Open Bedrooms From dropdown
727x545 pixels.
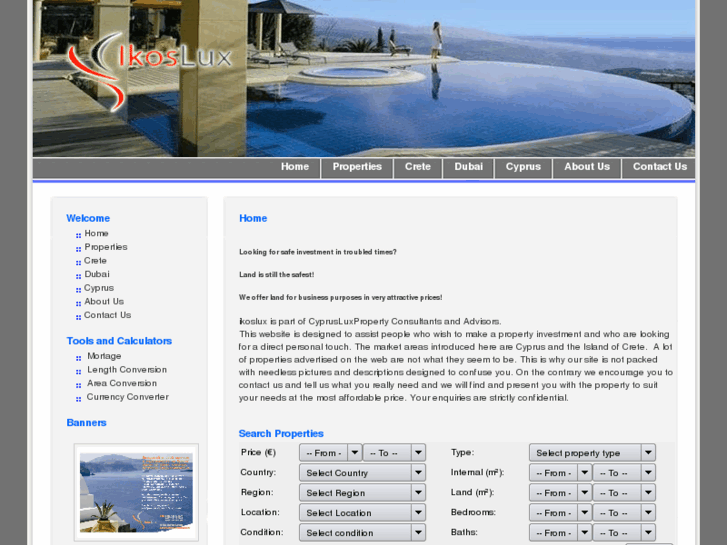click(x=561, y=513)
